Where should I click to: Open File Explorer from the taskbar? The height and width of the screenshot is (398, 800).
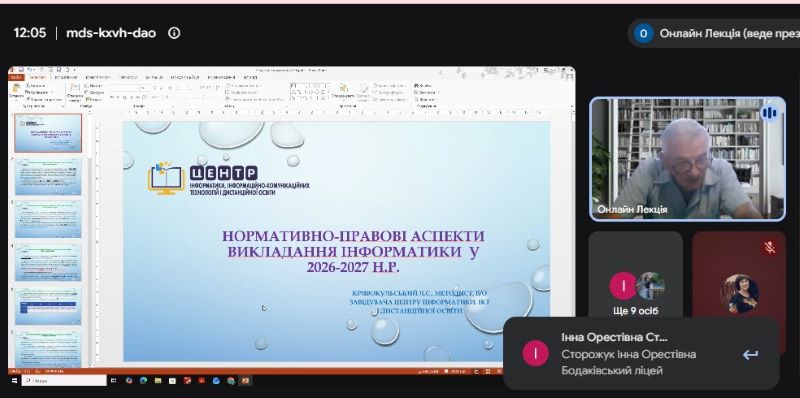click(158, 381)
